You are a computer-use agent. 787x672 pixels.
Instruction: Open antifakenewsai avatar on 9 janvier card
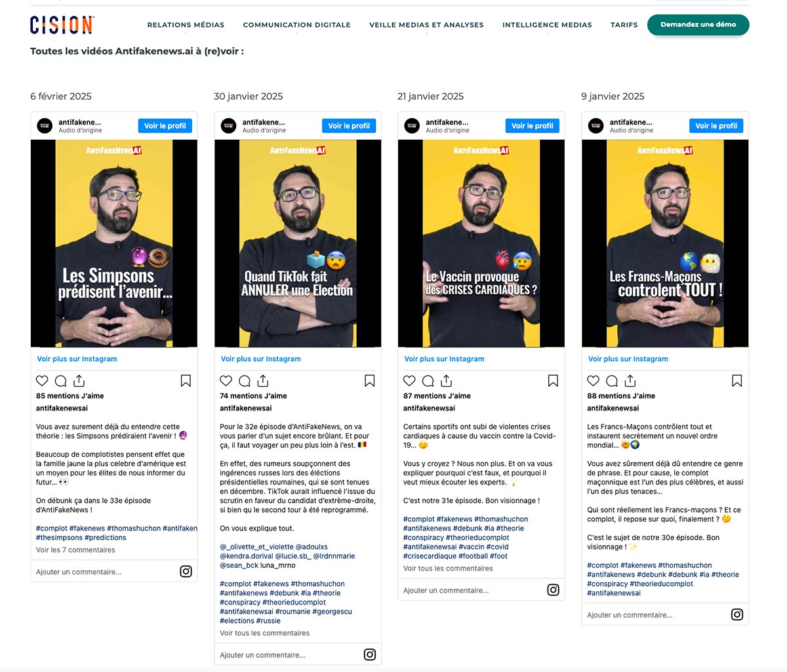coord(595,125)
